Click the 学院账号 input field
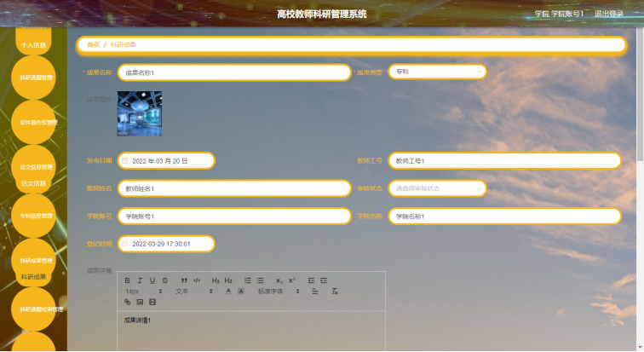 (234, 216)
